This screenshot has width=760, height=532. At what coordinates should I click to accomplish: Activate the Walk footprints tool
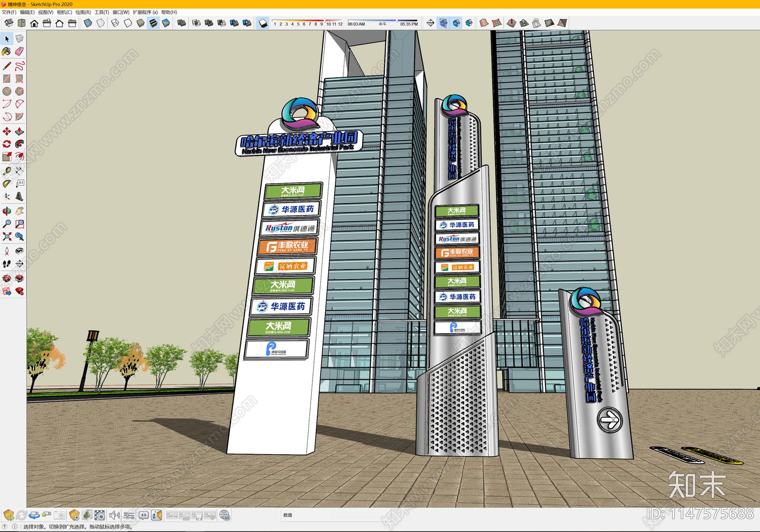click(x=7, y=263)
